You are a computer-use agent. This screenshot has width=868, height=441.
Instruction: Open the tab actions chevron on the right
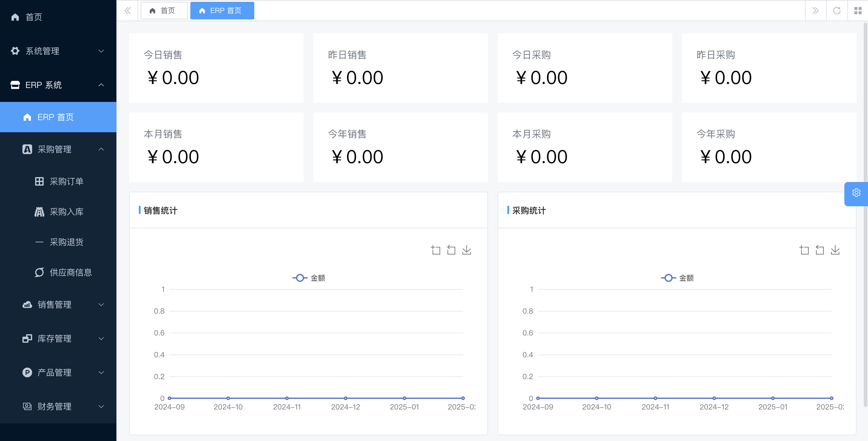pyautogui.click(x=816, y=10)
